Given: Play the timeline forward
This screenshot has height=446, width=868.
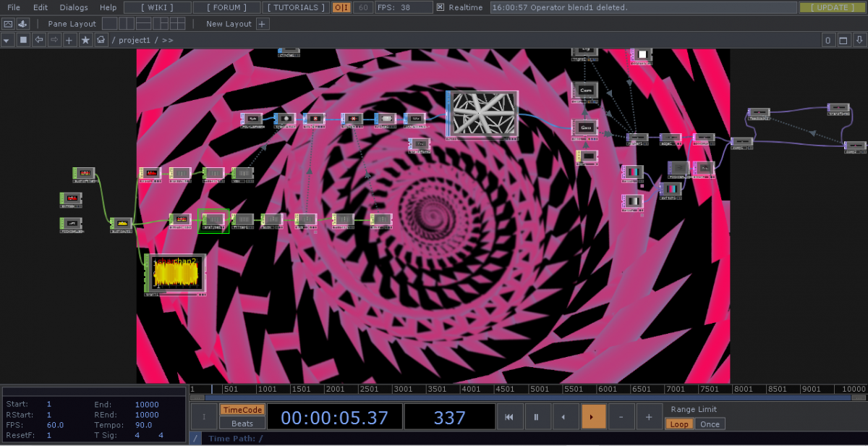Looking at the screenshot, I should 593,417.
